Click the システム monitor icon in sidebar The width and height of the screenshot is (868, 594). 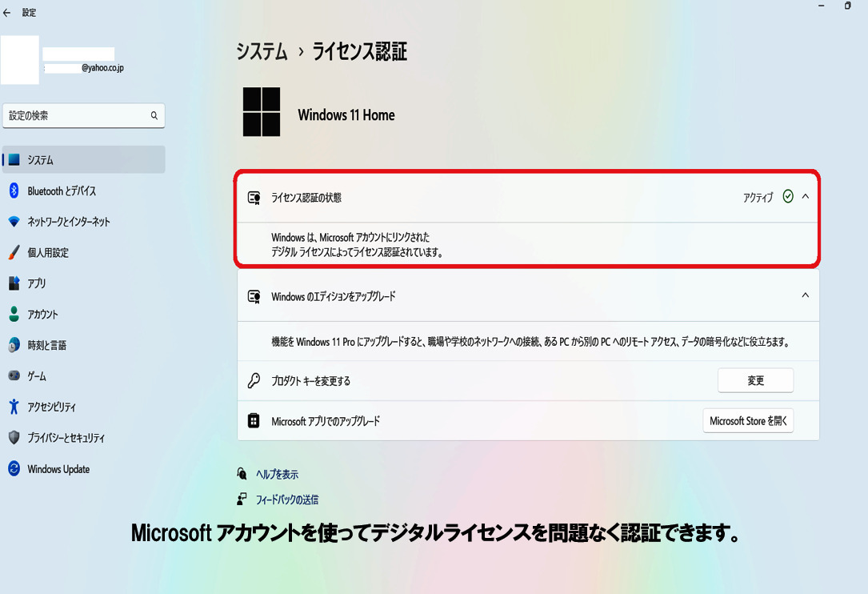coord(14,159)
